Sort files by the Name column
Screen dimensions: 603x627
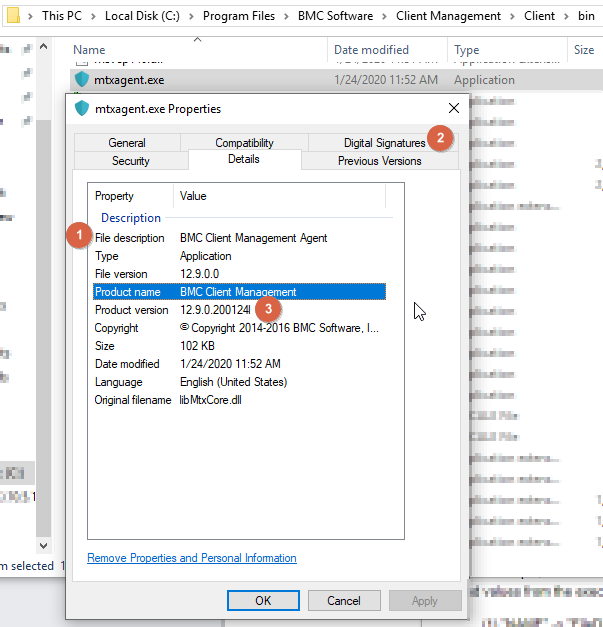pyautogui.click(x=198, y=50)
